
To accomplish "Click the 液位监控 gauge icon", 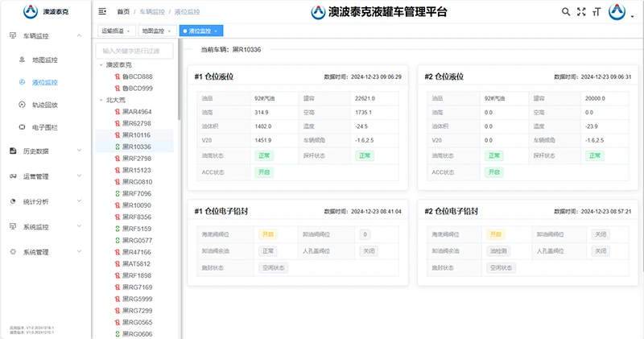I will pos(23,82).
